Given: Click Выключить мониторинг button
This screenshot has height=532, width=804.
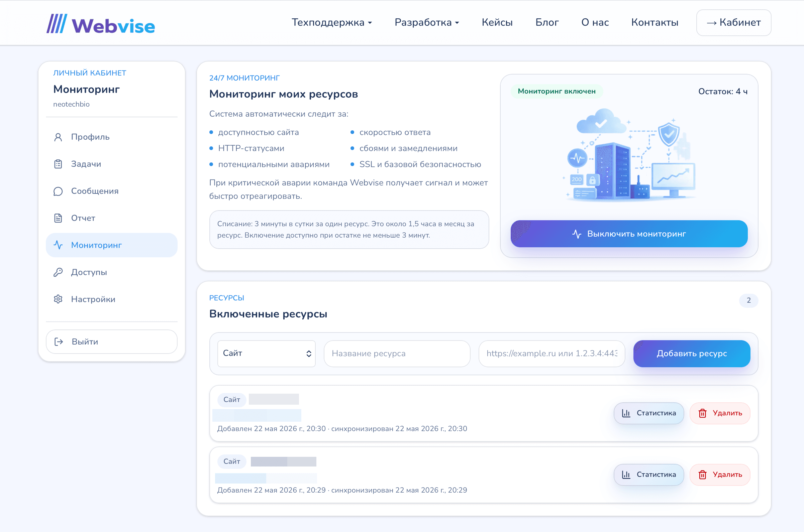Looking at the screenshot, I should pos(629,234).
